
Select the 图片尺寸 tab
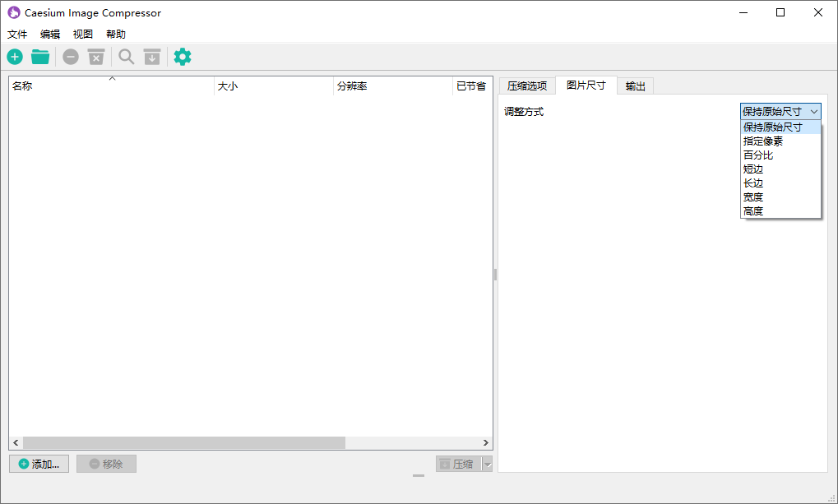[586, 85]
